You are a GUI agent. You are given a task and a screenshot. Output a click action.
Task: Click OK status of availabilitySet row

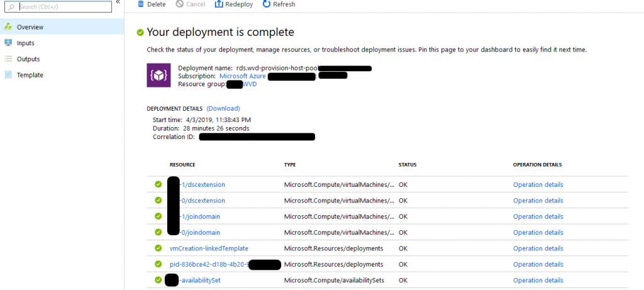click(x=403, y=280)
